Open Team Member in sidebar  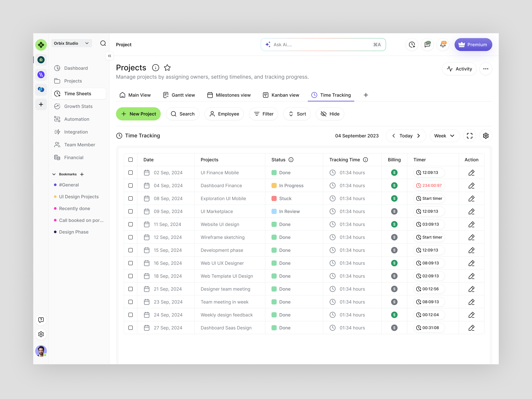(79, 145)
